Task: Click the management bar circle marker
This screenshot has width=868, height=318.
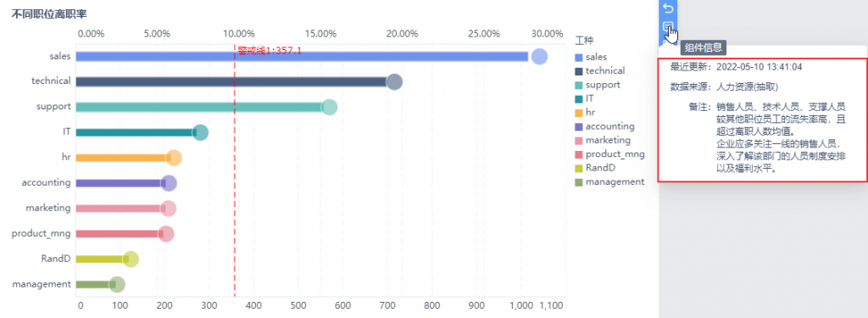Action: 116,285
